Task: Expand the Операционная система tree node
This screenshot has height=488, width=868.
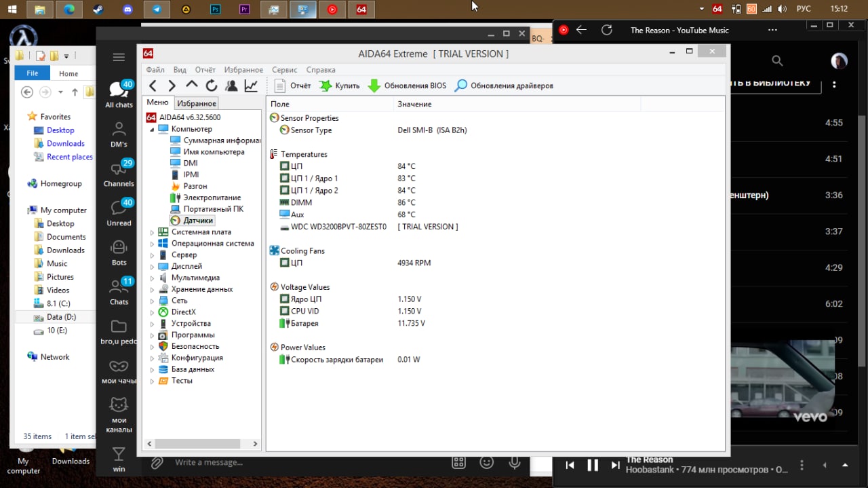Action: [x=152, y=244]
